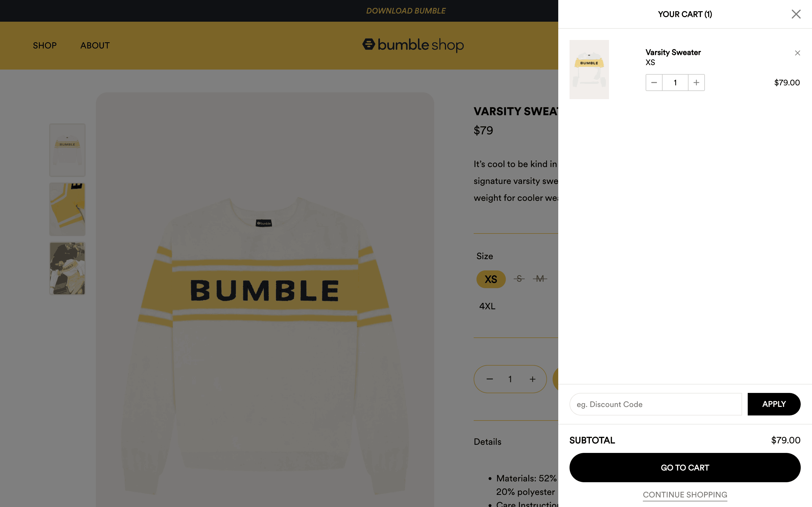Increase product page quantity with plus

(533, 379)
